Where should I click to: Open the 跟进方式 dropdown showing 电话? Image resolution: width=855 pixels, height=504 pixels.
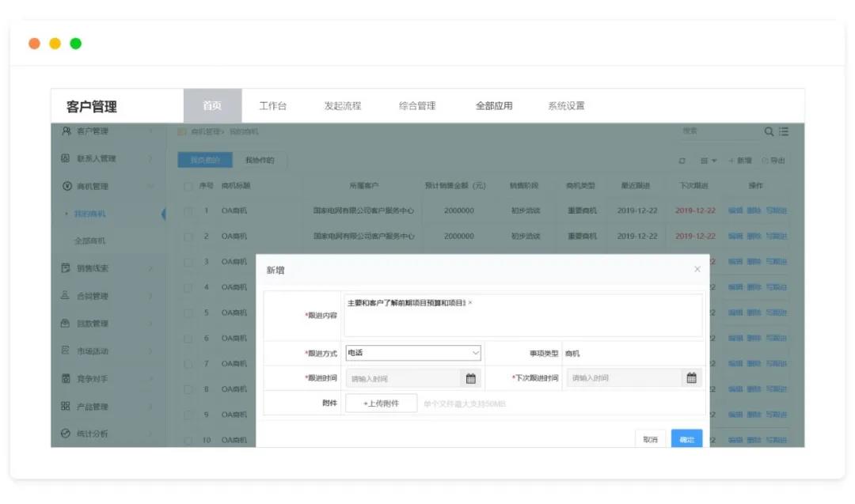412,353
